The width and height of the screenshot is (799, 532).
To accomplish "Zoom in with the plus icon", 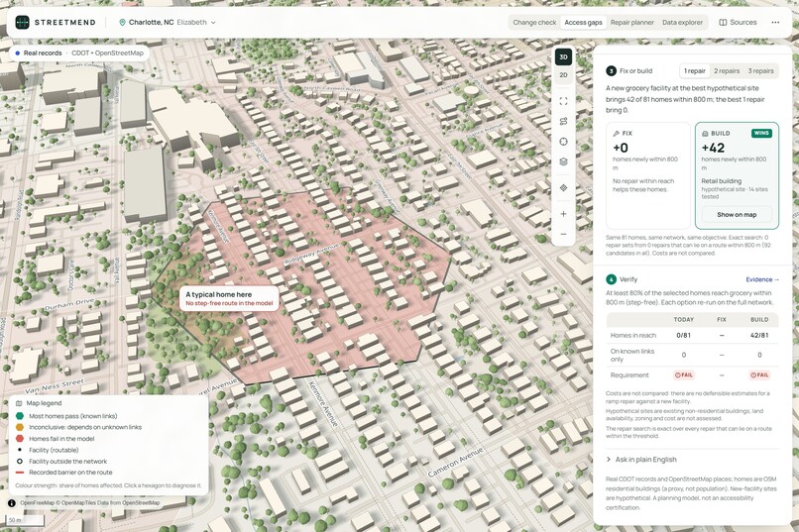I will coord(563,214).
